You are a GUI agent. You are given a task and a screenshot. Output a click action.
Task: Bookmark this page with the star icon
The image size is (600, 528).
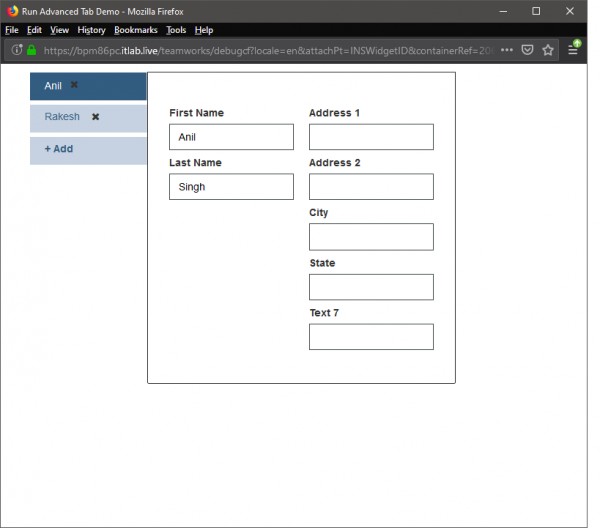[548, 50]
